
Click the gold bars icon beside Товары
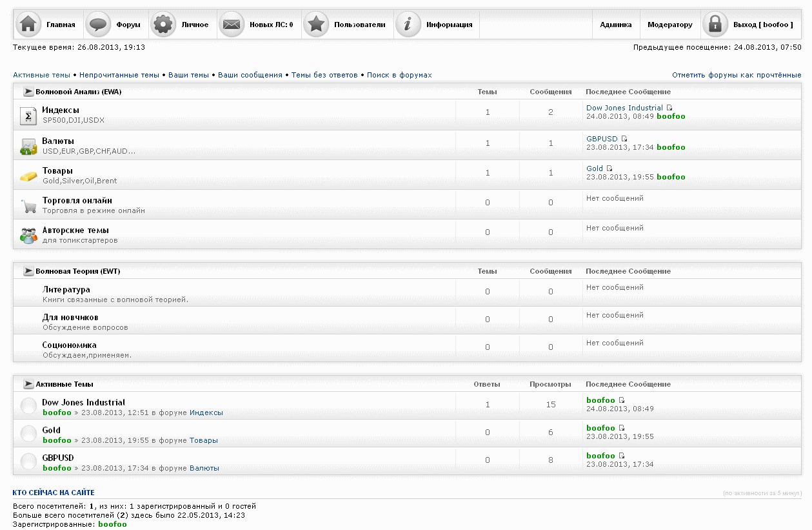click(x=28, y=176)
